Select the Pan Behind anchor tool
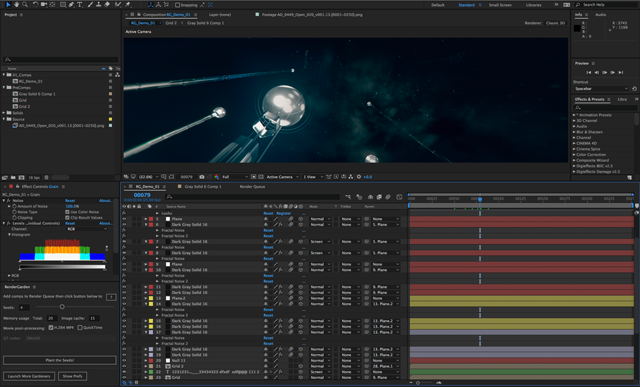Viewport: 640px width, 387px height. [x=52, y=4]
